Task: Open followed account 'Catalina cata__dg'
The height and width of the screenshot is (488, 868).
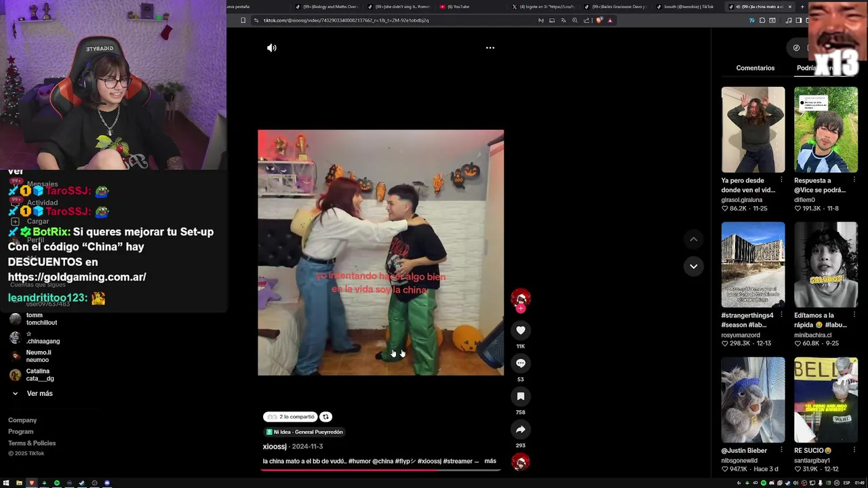Action: coord(33,375)
